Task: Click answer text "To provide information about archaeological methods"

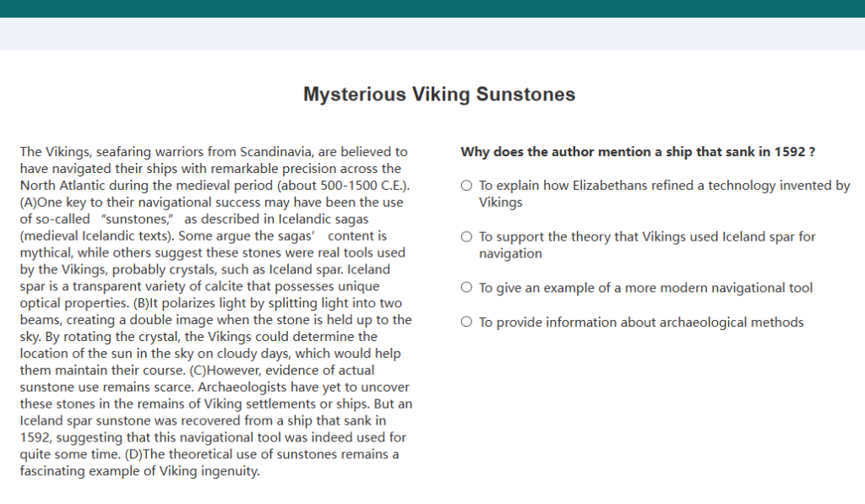Action: tap(641, 322)
